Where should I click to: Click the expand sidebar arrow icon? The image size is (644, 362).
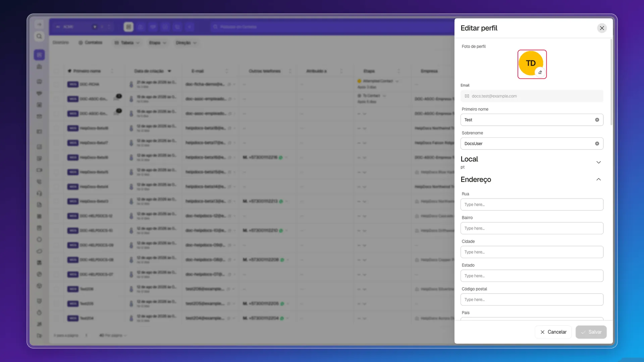[39, 24]
